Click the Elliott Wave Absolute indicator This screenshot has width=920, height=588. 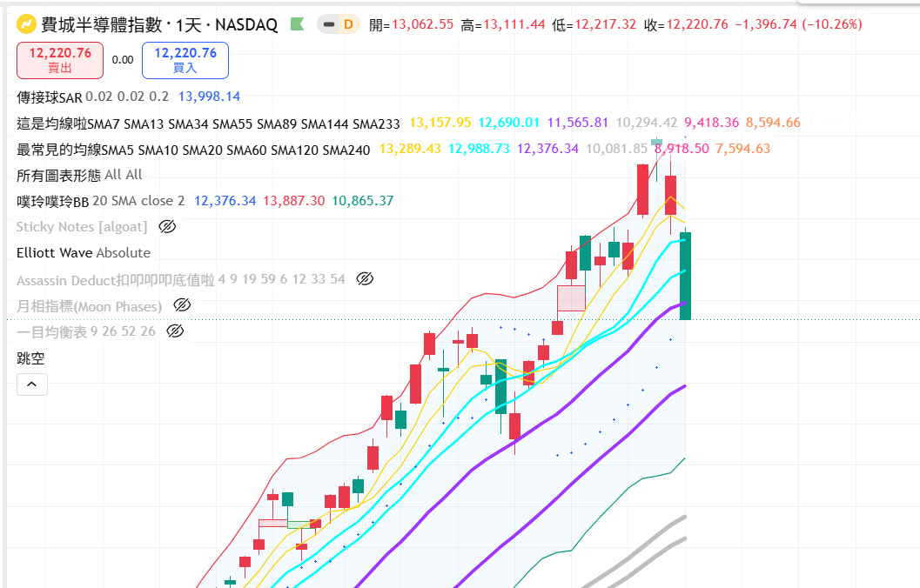[84, 252]
